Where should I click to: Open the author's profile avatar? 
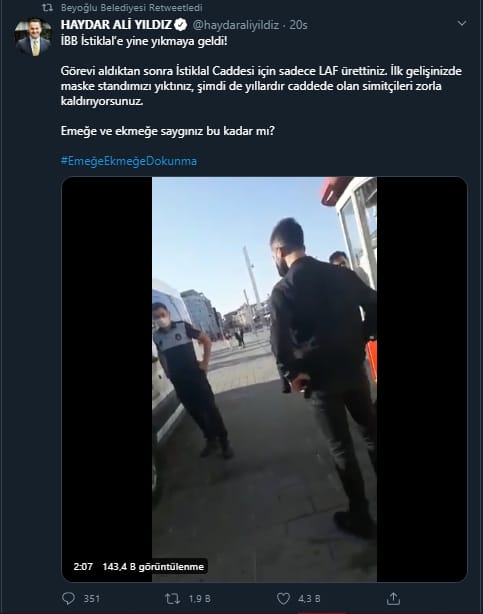(x=34, y=37)
